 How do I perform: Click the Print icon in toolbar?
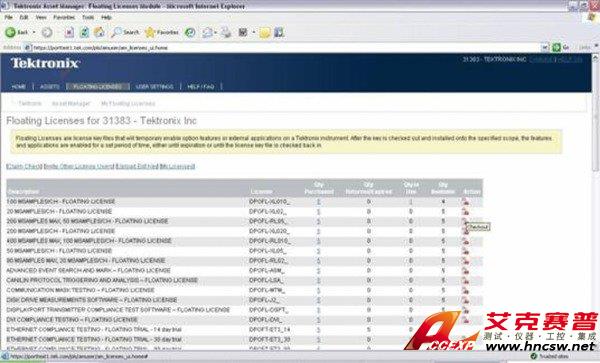pos(226,33)
